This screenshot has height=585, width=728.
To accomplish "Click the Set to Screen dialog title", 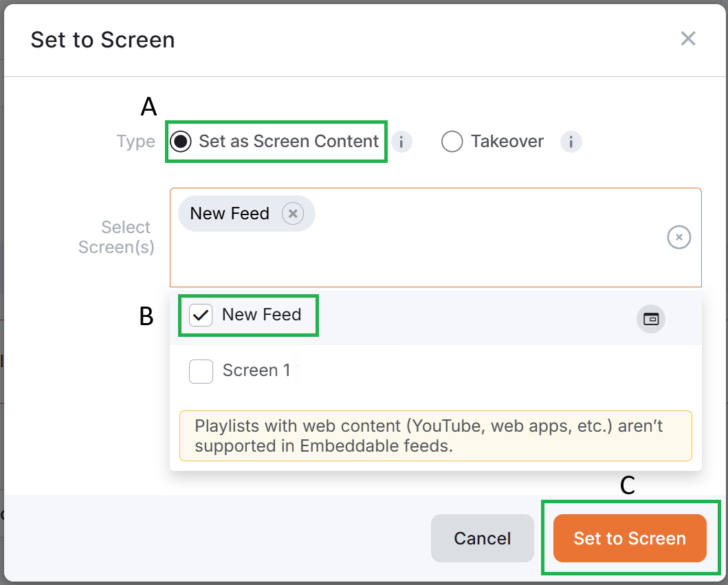I will 101,40.
